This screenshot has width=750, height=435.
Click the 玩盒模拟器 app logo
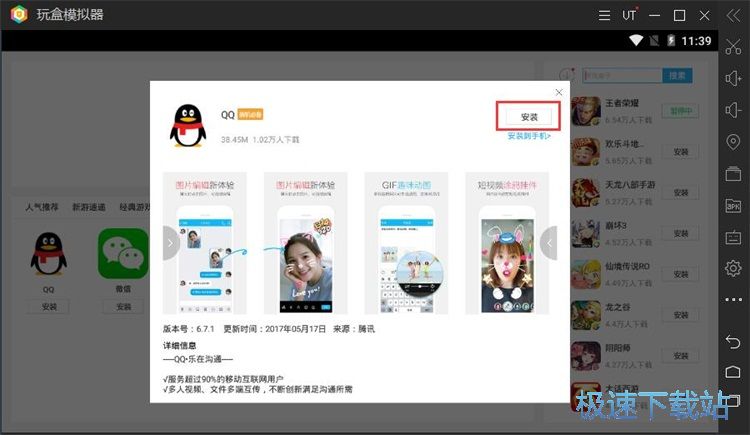(19, 14)
